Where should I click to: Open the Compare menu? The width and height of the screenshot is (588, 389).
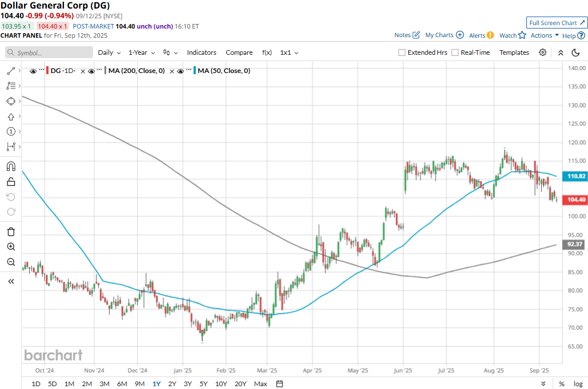(x=239, y=52)
